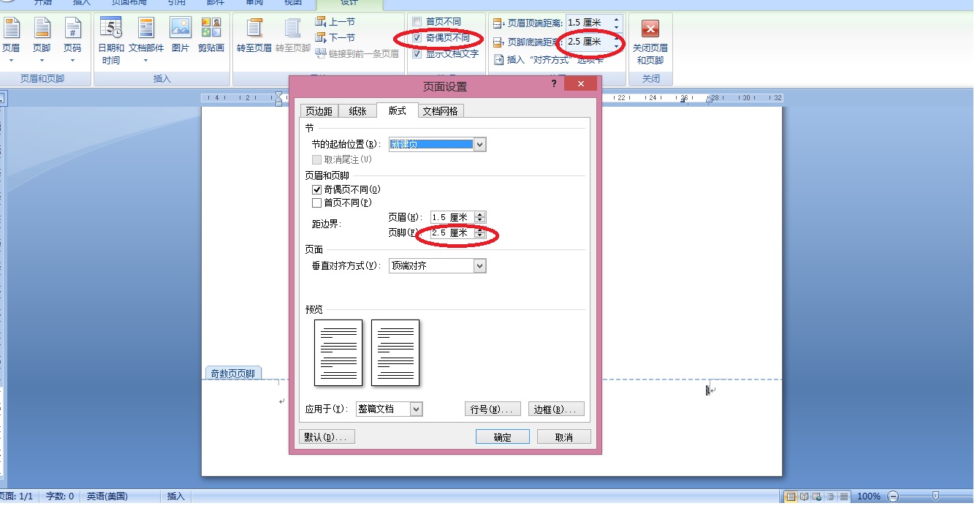Viewport: 980px width, 514px height.
Task: Increase dialog 页眉(H) distance stepper
Action: (479, 214)
